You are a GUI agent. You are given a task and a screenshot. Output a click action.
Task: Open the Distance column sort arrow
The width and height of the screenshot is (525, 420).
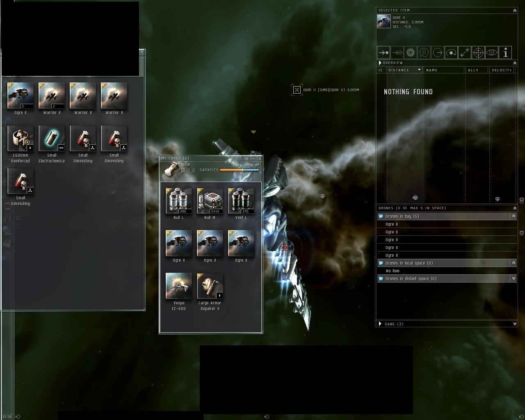(419, 70)
